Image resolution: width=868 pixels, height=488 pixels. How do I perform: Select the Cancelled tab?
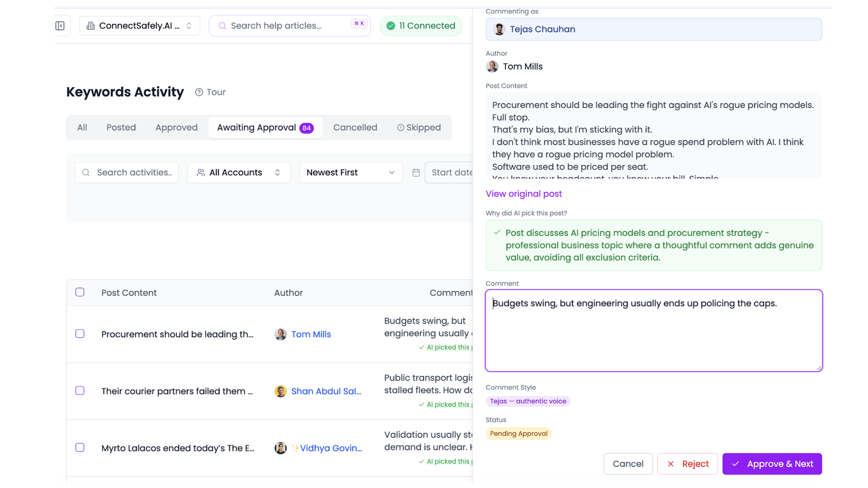coord(355,128)
